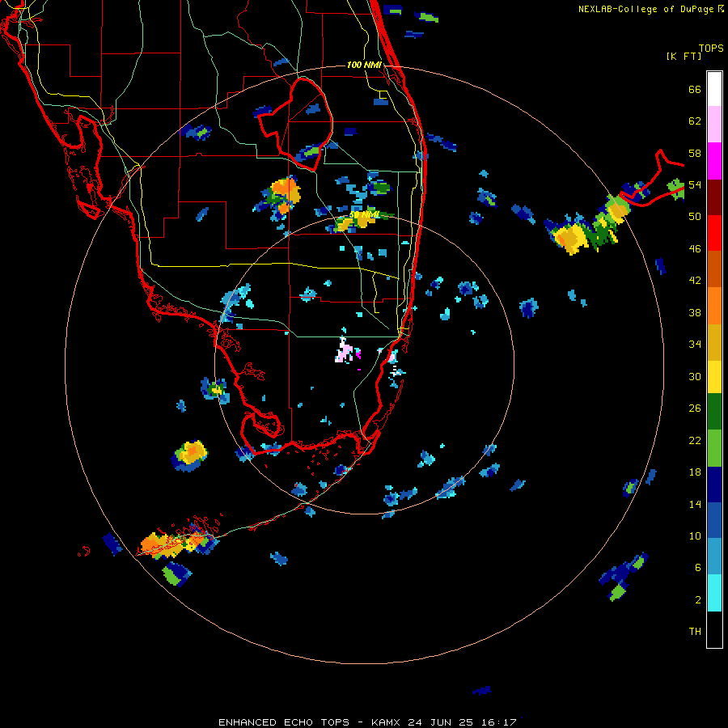Image resolution: width=728 pixels, height=728 pixels.
Task: Click the 38 legend value
Action: pyautogui.click(x=695, y=312)
